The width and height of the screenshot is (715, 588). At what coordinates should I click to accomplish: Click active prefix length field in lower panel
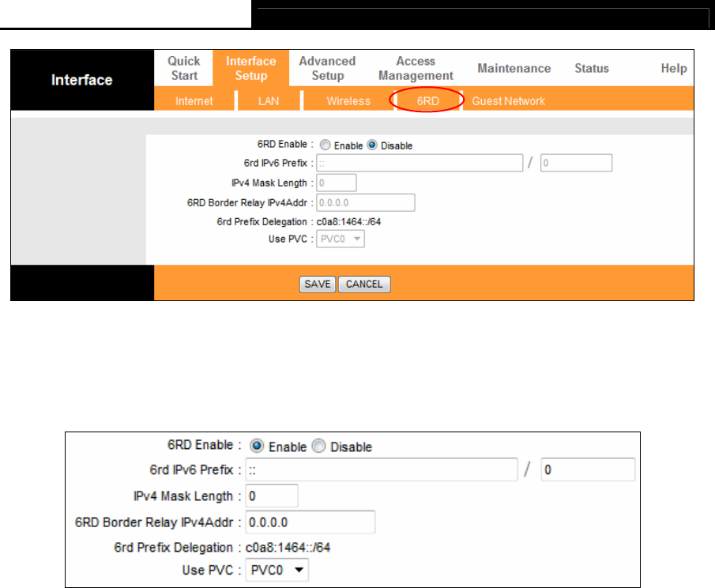(588, 470)
